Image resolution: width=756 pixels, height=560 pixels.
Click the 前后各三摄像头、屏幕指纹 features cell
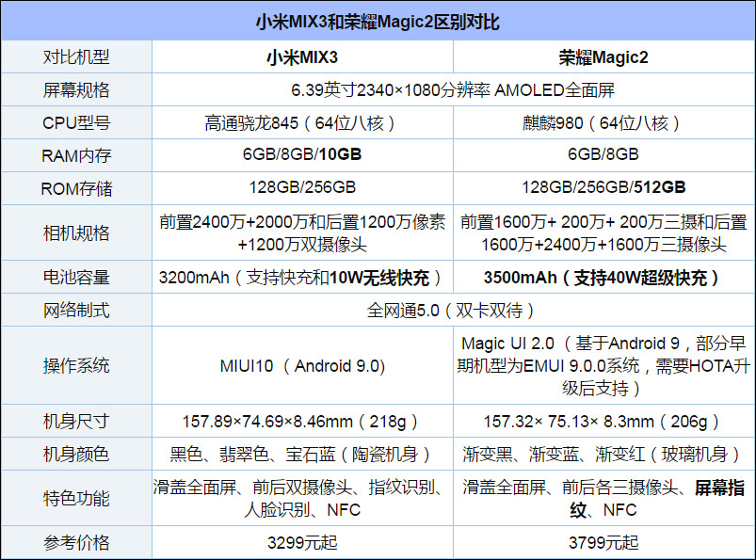click(603, 498)
